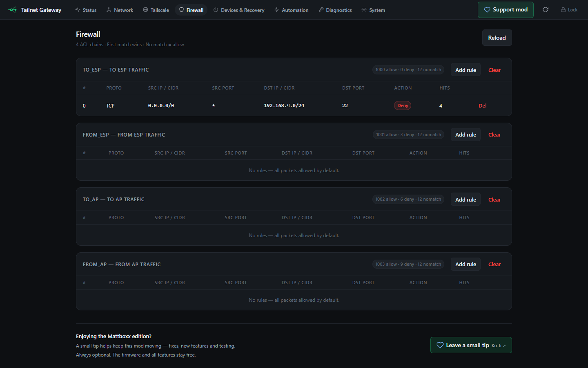The image size is (588, 368).
Task: Open the Network tab
Action: point(120,10)
